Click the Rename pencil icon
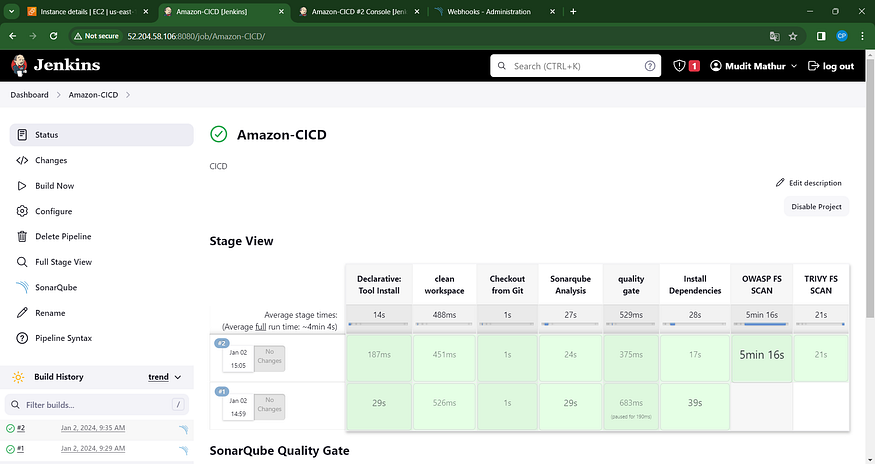875x464 pixels. (x=22, y=313)
